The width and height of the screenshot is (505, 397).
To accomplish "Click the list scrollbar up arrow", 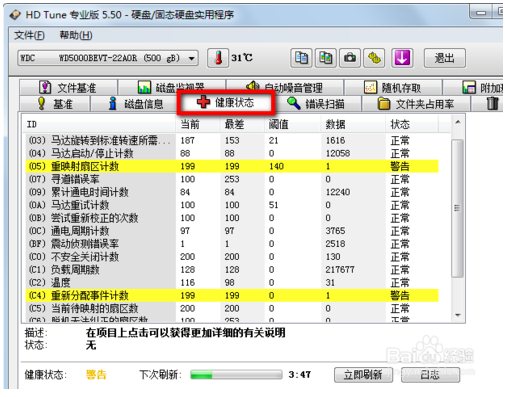I will tap(458, 122).
